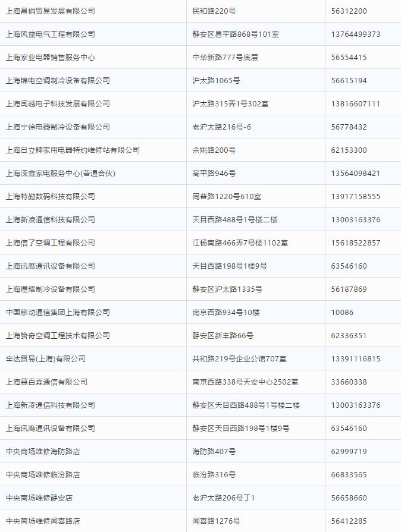Click phone number 33660338
Viewport: 401px width, 532px height.
tap(349, 382)
